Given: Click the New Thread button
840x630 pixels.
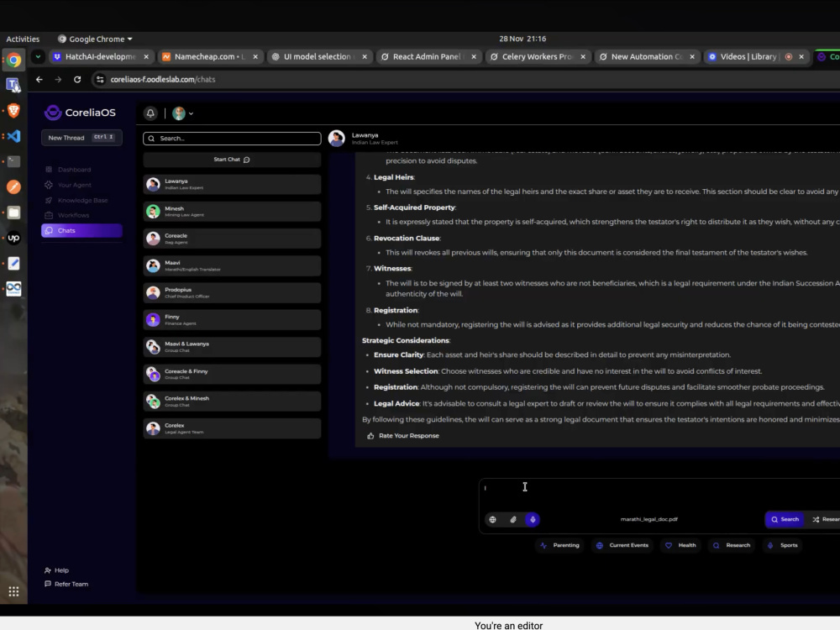Looking at the screenshot, I should (x=81, y=138).
